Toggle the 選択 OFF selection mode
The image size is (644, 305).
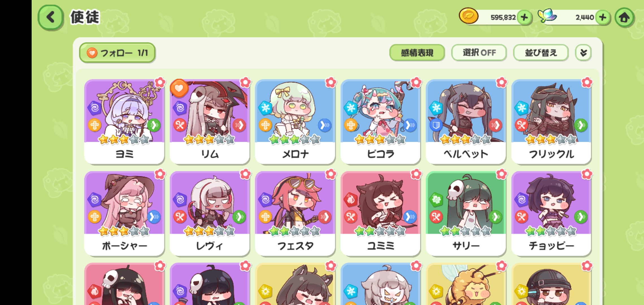tap(479, 53)
